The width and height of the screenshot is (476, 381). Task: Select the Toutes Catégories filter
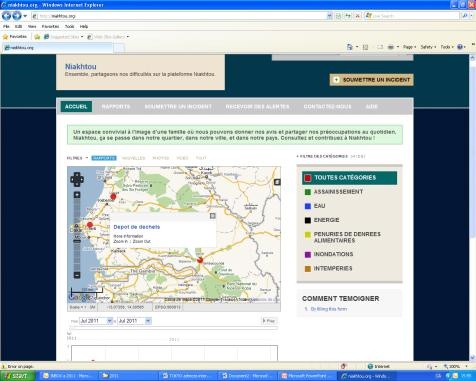tap(349, 178)
